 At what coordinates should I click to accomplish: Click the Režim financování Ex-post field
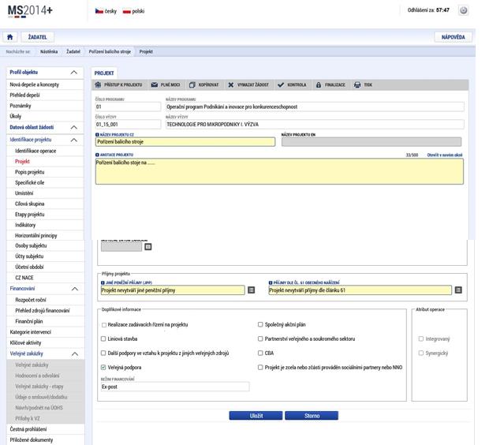pos(175,387)
